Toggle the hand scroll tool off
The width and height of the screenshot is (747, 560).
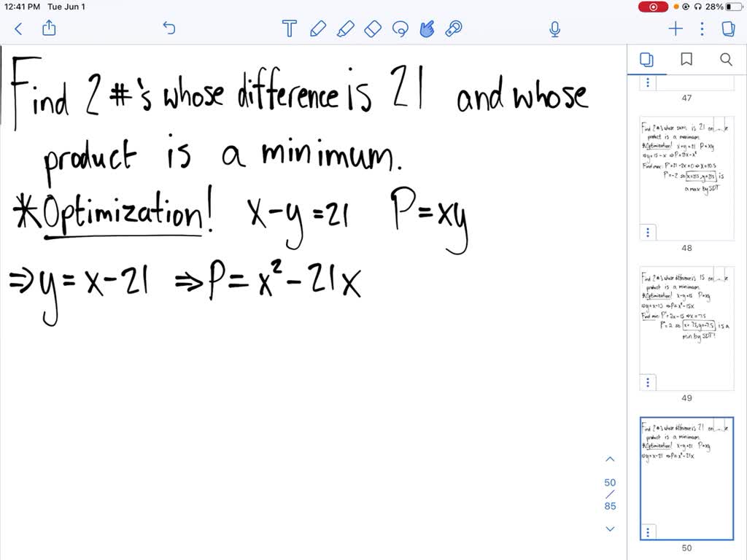[x=427, y=28]
